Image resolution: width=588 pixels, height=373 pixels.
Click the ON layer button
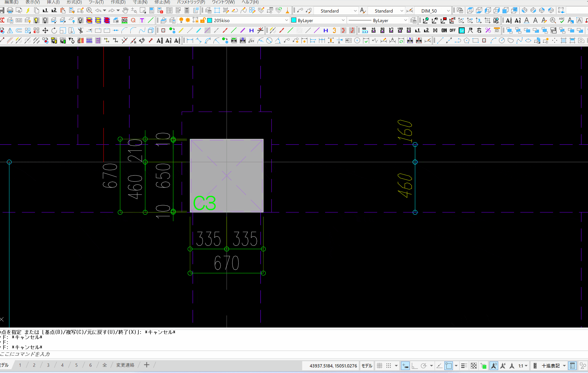[444, 31]
